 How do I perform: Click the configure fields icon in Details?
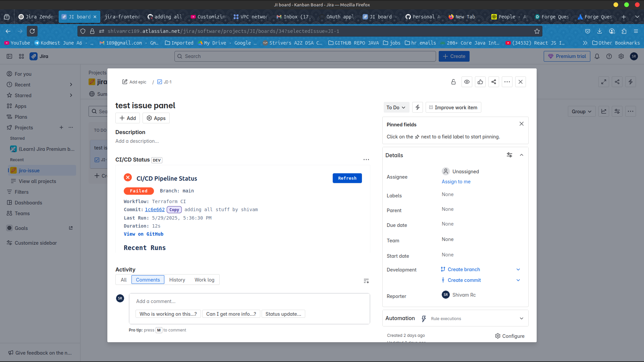click(x=509, y=155)
